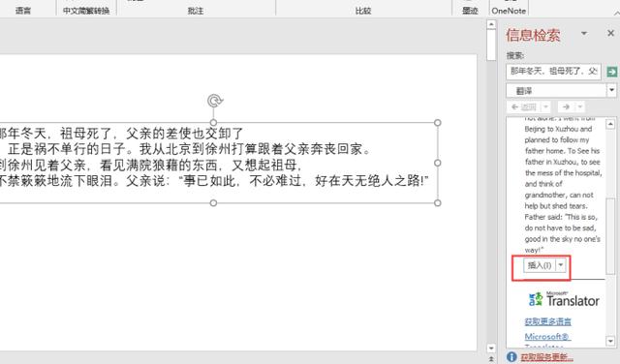Click the green start-search arrow button

point(611,72)
